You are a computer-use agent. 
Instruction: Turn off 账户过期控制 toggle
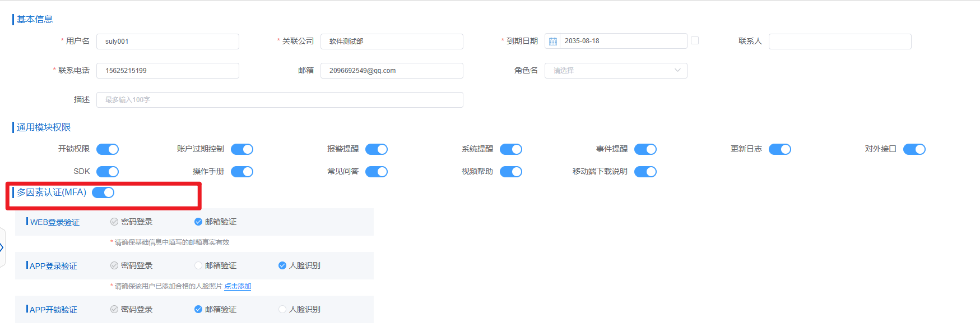242,149
